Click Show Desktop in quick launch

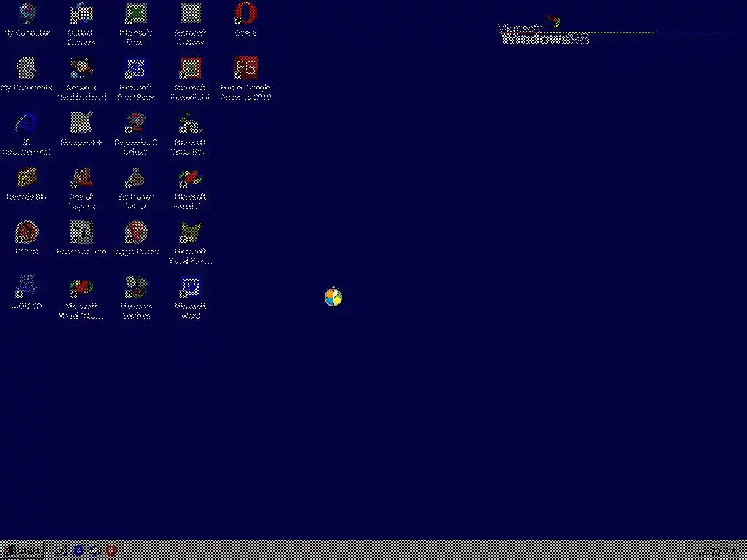click(61, 551)
